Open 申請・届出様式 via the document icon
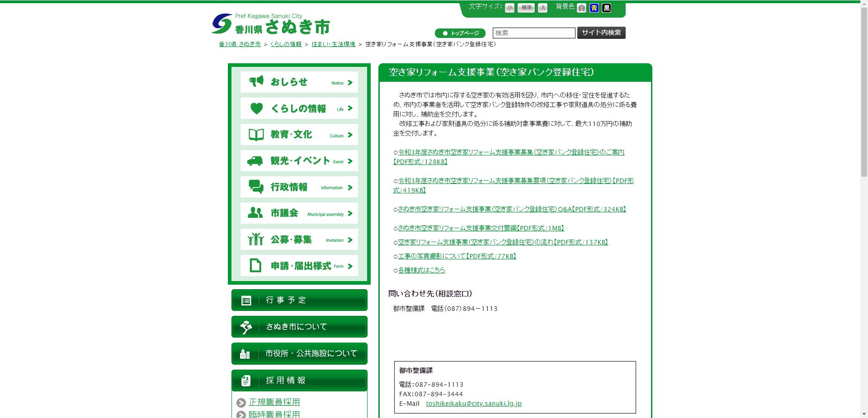Viewport: 868px width, 418px height. tap(256, 266)
